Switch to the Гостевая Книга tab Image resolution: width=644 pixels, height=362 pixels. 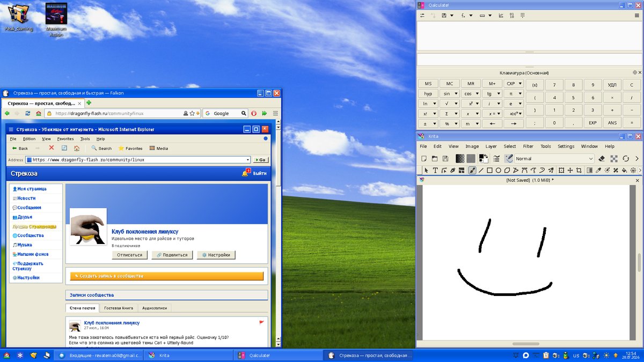click(x=118, y=308)
